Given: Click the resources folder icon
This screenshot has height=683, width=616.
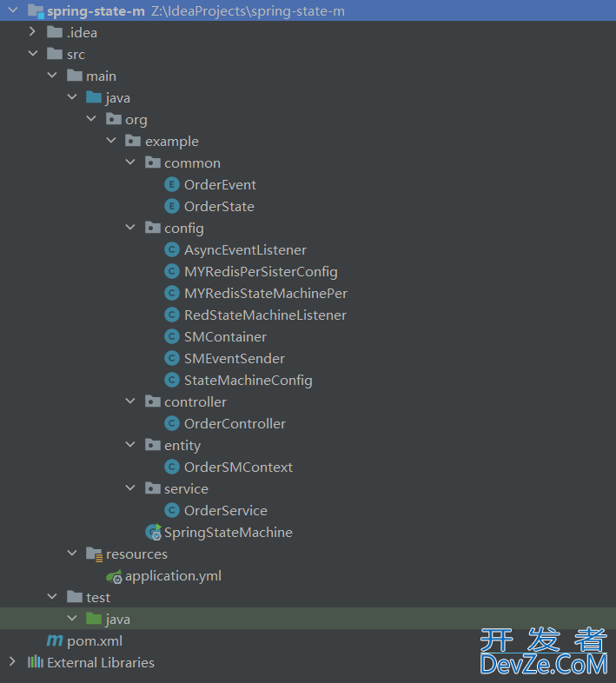Looking at the screenshot, I should (x=94, y=554).
